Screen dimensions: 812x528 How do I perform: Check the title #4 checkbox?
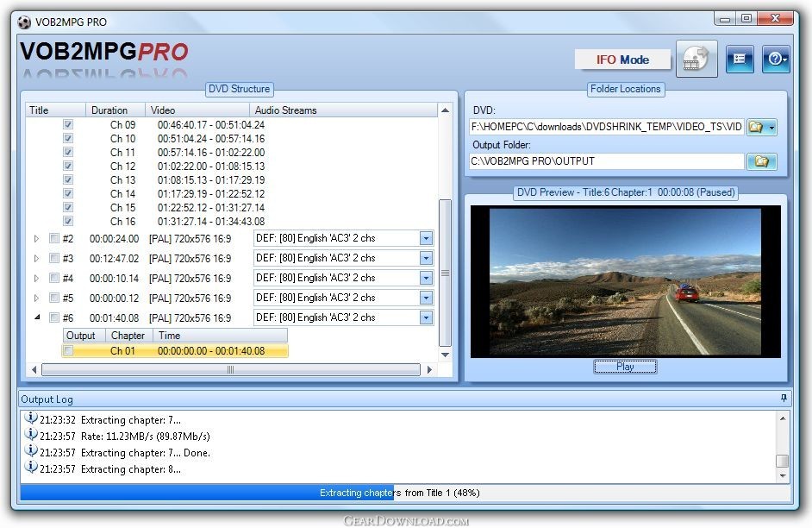(x=53, y=278)
